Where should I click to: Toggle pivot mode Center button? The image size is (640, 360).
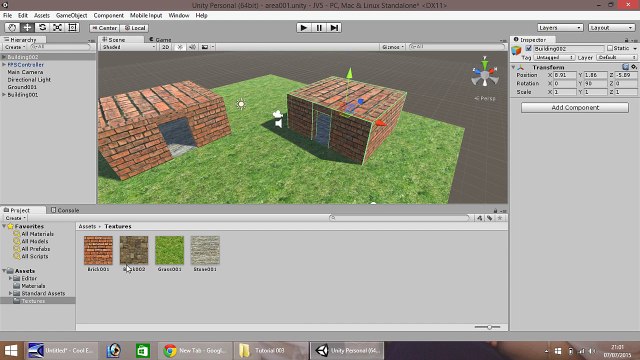click(x=104, y=28)
